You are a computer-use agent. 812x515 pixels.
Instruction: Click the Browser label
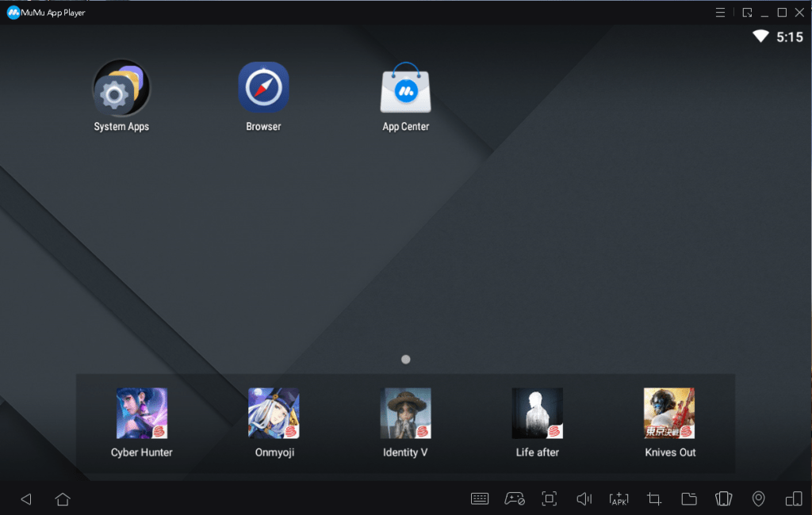pyautogui.click(x=263, y=127)
